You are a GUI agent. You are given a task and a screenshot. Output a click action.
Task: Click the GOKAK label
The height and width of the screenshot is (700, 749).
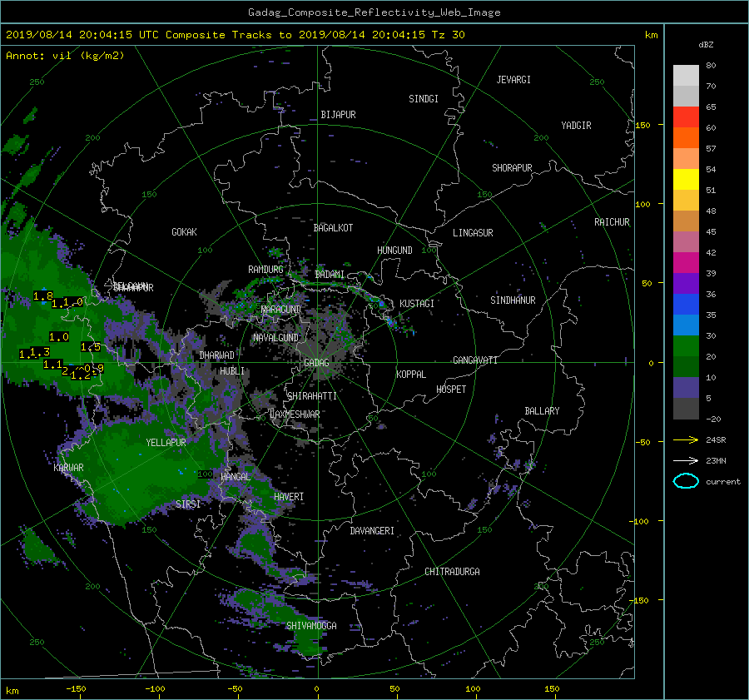[184, 231]
